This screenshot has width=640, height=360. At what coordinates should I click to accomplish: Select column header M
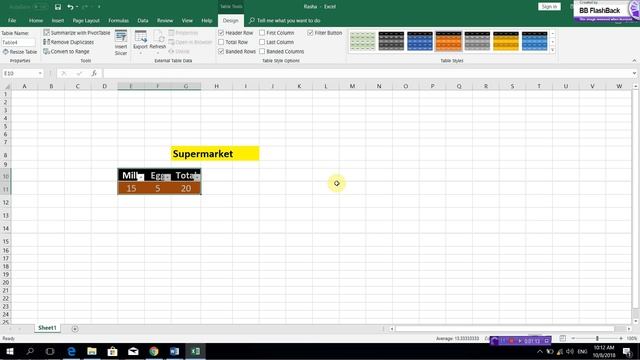click(x=352, y=86)
